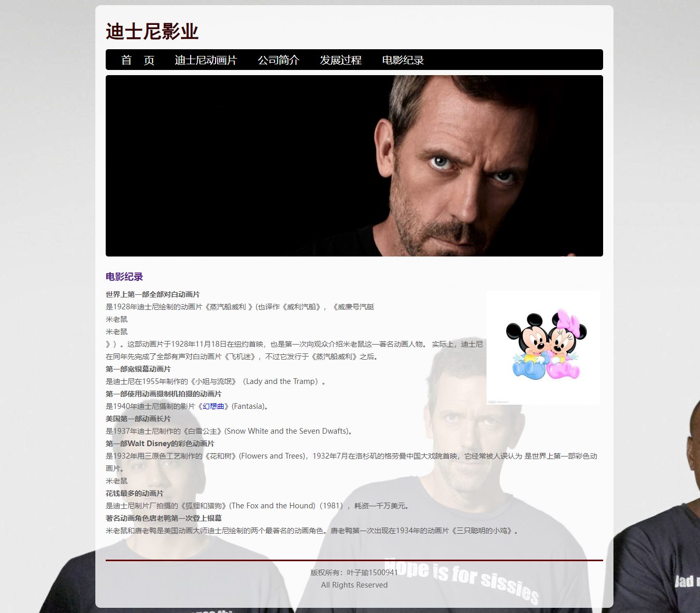This screenshot has width=700, height=613.
Task: Click the banner image of the man
Action: point(354,166)
